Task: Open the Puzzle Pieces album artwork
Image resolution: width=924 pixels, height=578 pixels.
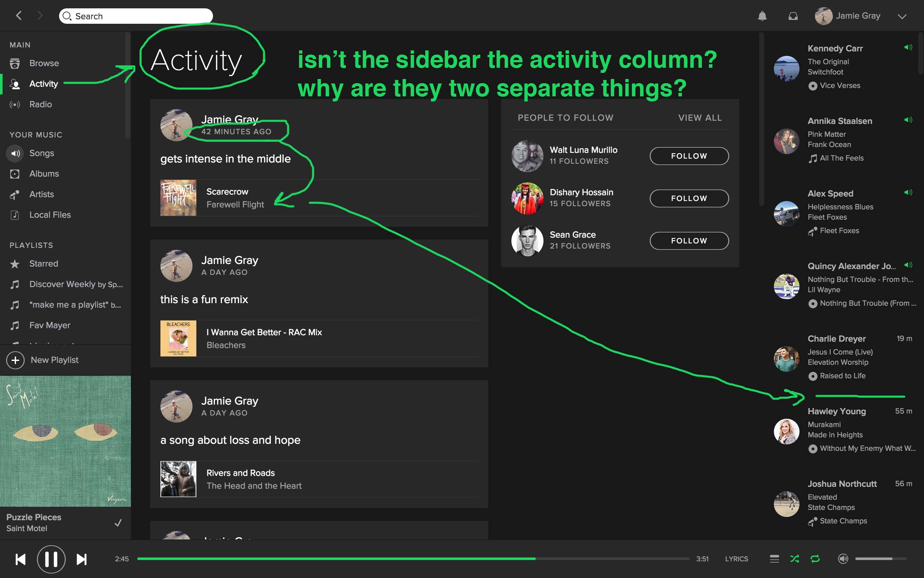Action: pyautogui.click(x=65, y=441)
